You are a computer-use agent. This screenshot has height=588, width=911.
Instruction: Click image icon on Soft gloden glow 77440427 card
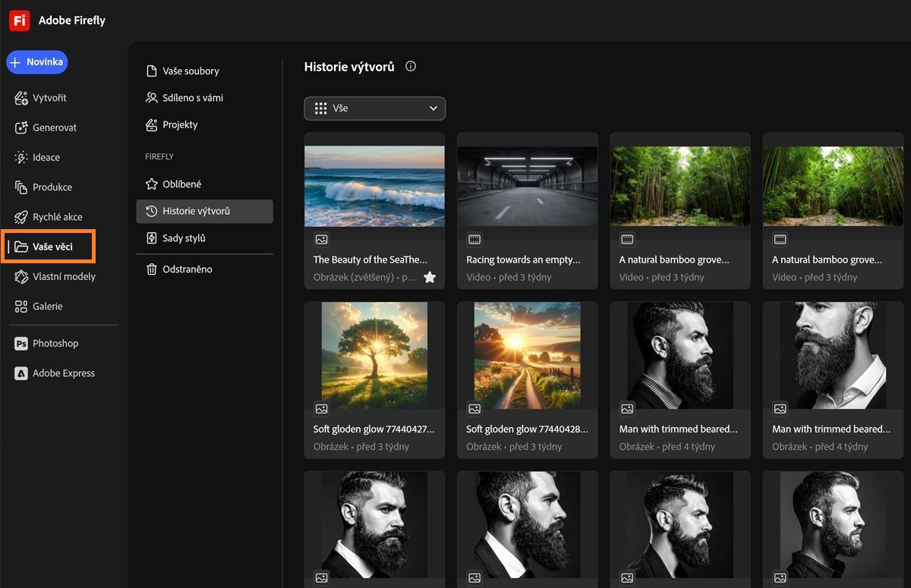321,408
